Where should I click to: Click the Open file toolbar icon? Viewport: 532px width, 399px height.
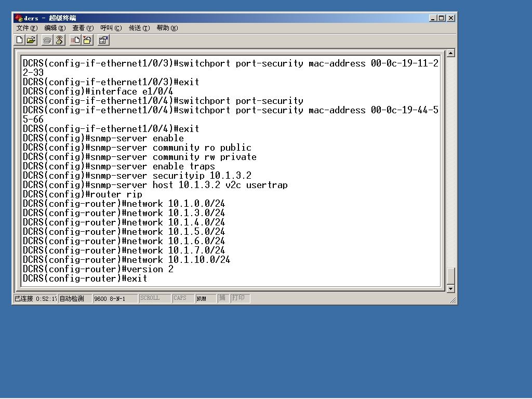(31, 40)
